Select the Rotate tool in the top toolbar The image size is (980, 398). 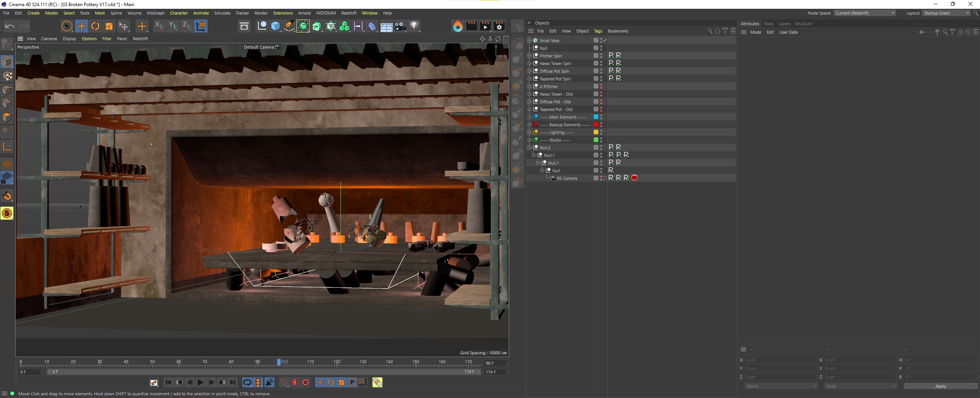(95, 26)
